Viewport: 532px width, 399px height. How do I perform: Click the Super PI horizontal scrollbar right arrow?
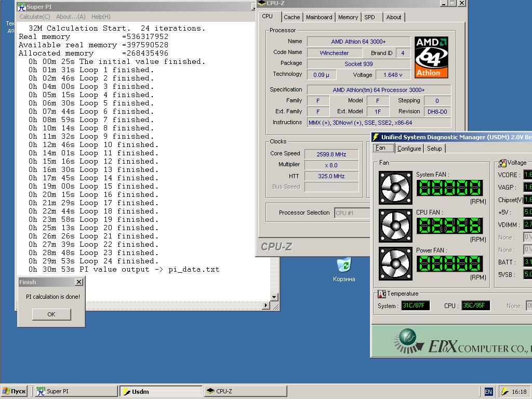click(x=267, y=305)
